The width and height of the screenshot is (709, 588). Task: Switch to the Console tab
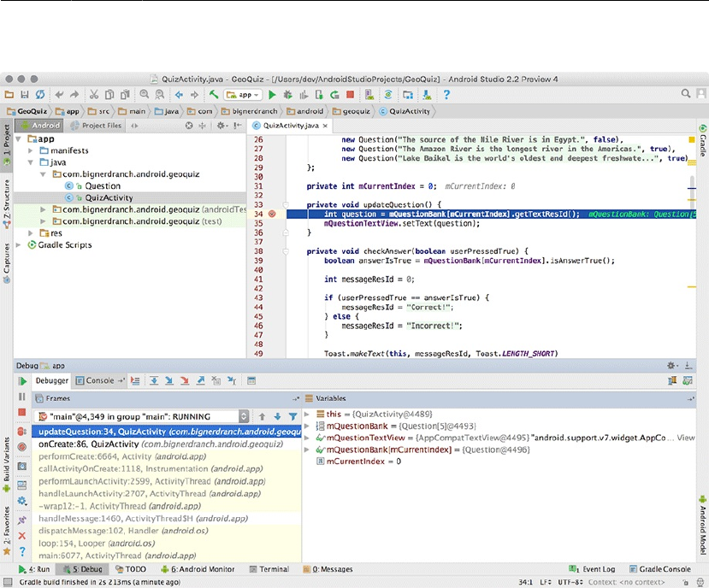tap(96, 381)
